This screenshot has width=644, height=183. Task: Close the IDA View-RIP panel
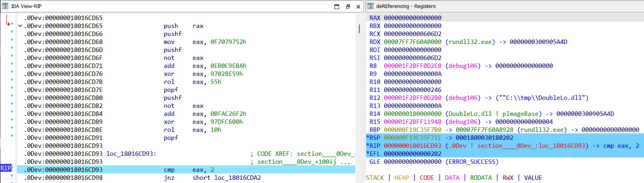coord(358,6)
